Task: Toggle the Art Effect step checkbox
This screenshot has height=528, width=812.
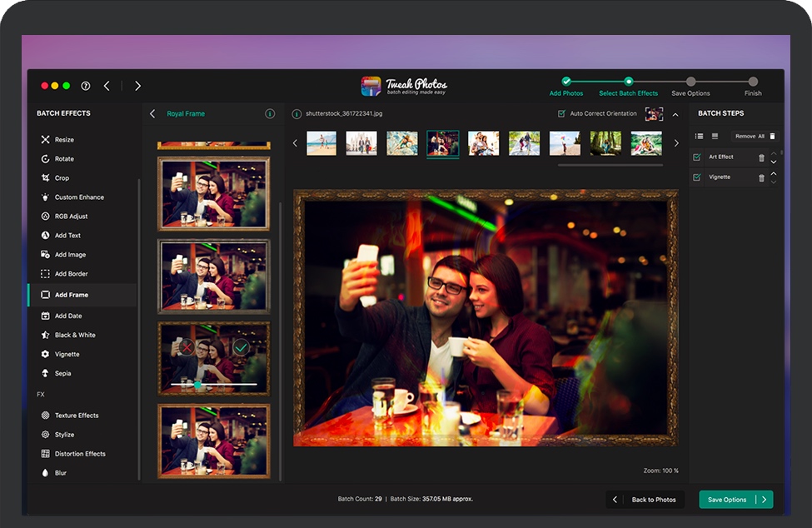Action: [697, 157]
